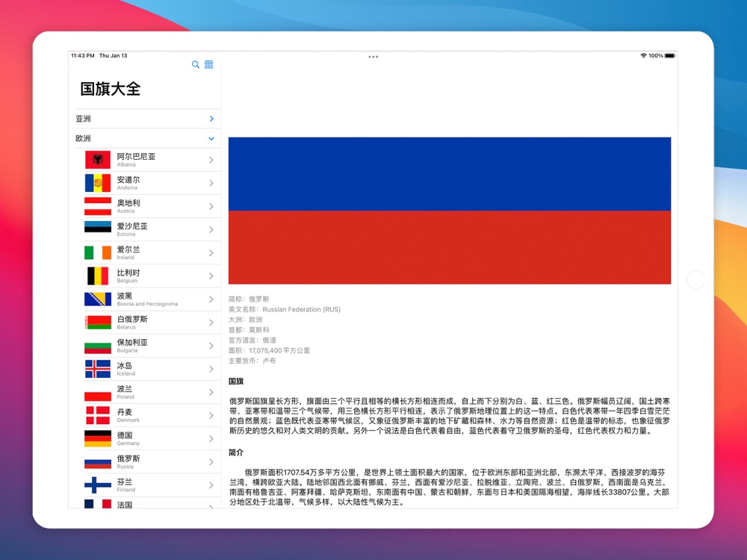Check the Wi-Fi status icon
The image size is (747, 560).
[644, 56]
